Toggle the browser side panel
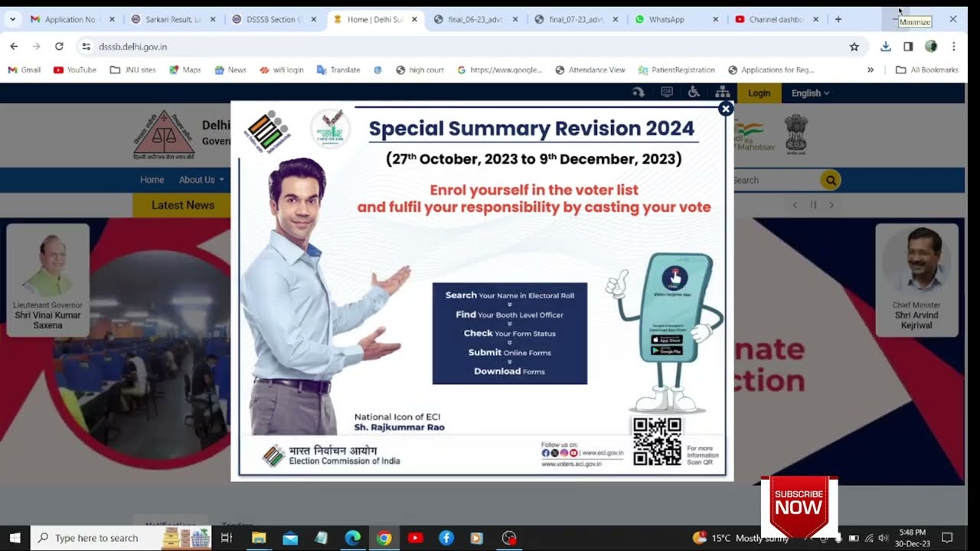The height and width of the screenshot is (551, 980). click(x=908, y=47)
